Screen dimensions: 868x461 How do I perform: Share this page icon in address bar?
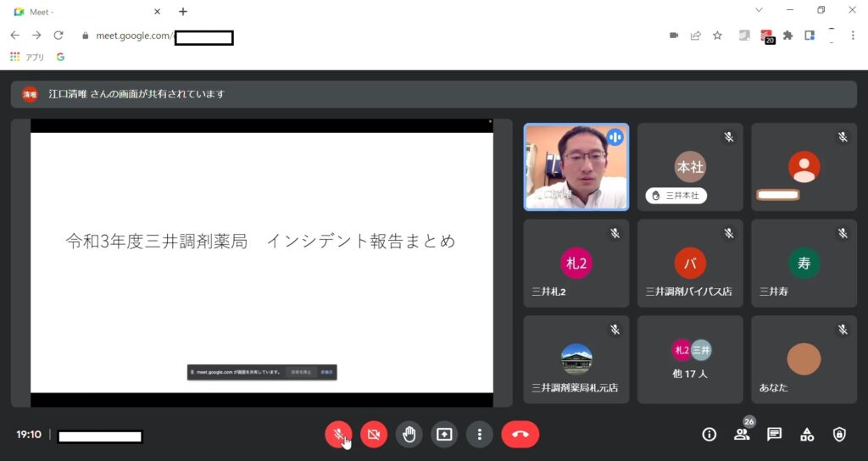point(695,36)
